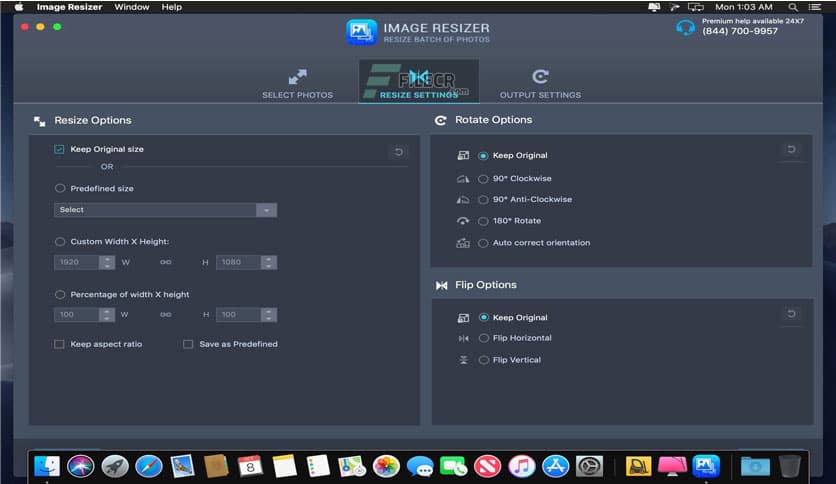This screenshot has width=836, height=484.
Task: Click the Select Photos arrows icon
Action: coord(298,77)
